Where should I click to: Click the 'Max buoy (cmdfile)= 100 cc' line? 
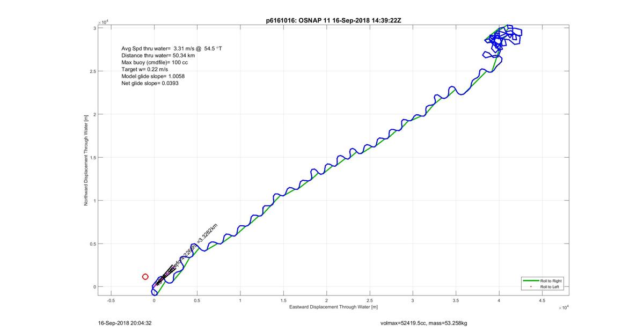[x=155, y=62]
